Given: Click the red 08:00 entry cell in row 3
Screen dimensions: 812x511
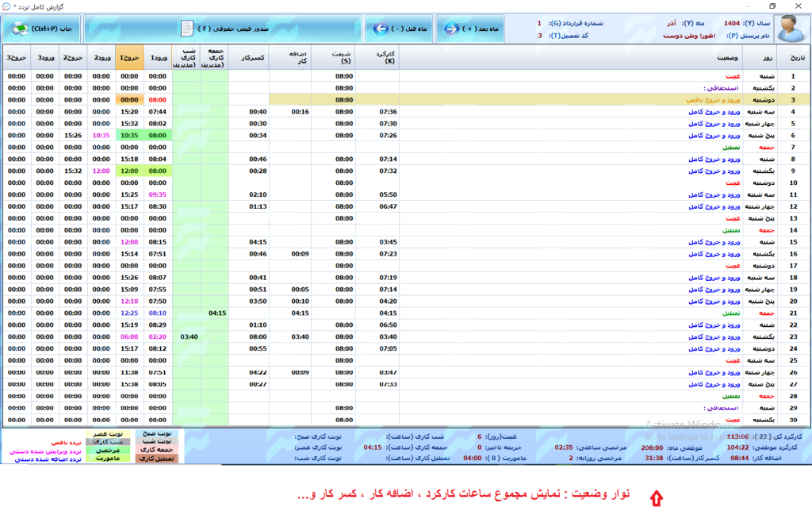Looking at the screenshot, I should pos(158,101).
